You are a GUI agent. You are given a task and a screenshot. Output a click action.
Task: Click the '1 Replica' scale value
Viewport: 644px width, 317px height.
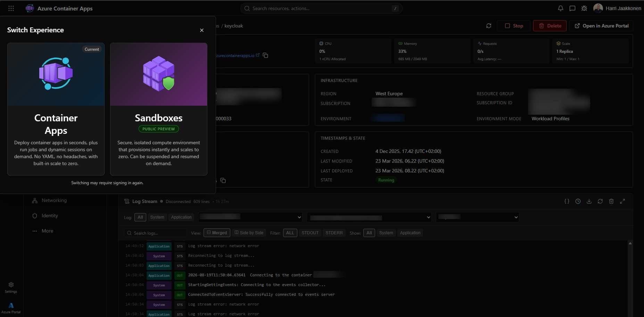pyautogui.click(x=565, y=51)
